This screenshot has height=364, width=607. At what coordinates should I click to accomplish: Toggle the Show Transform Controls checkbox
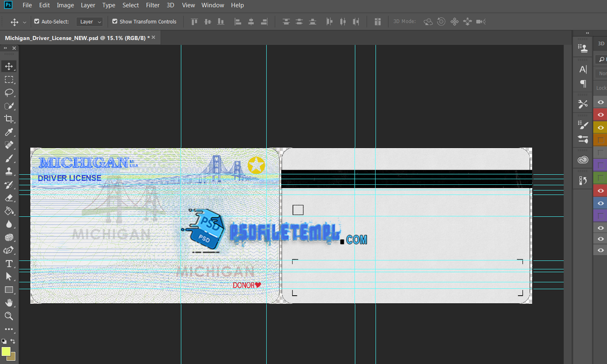pos(115,21)
